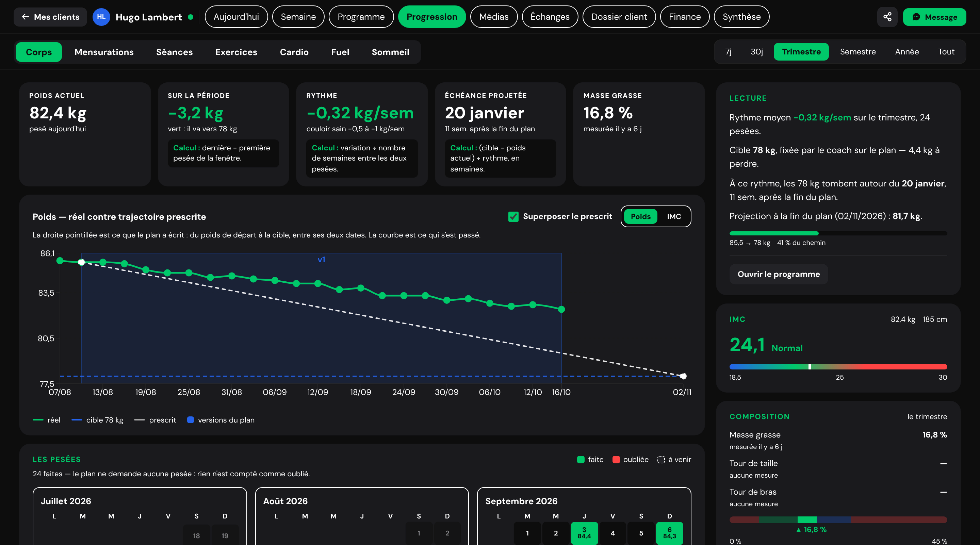This screenshot has height=545, width=980.
Task: Open the Dossier client tab
Action: [x=619, y=17]
